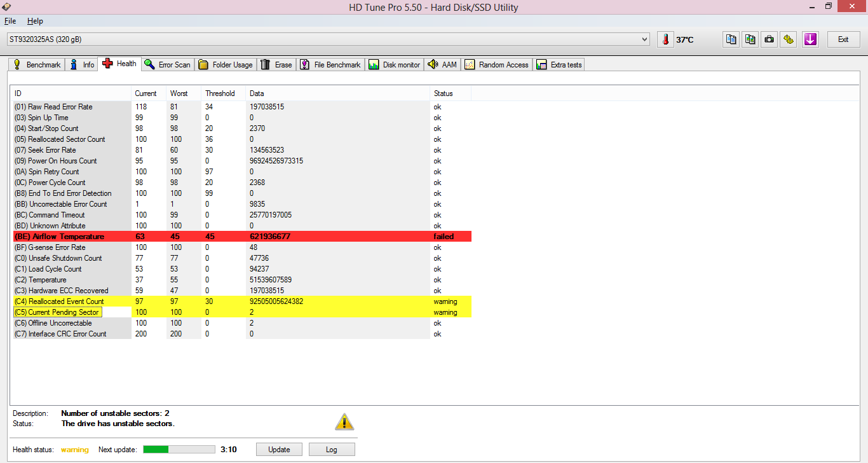Switch to the Benchmark tab

37,64
